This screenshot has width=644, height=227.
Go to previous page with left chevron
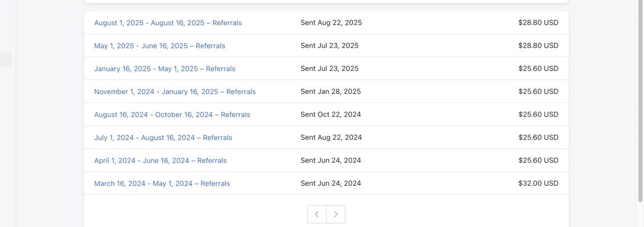tap(317, 214)
